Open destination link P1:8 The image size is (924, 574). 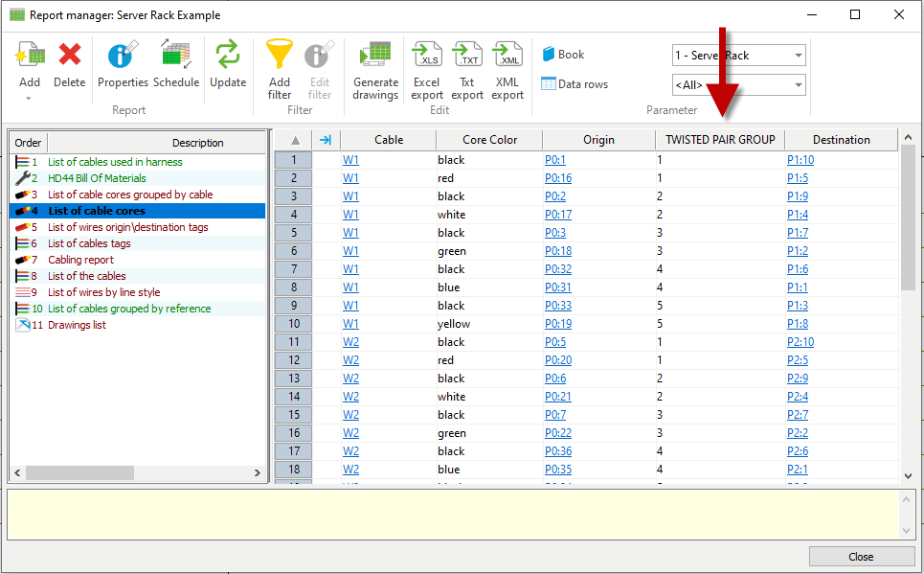click(x=798, y=324)
